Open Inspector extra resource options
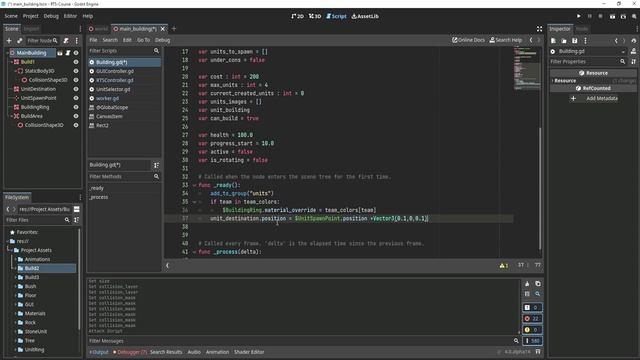The image size is (640, 360). (585, 40)
